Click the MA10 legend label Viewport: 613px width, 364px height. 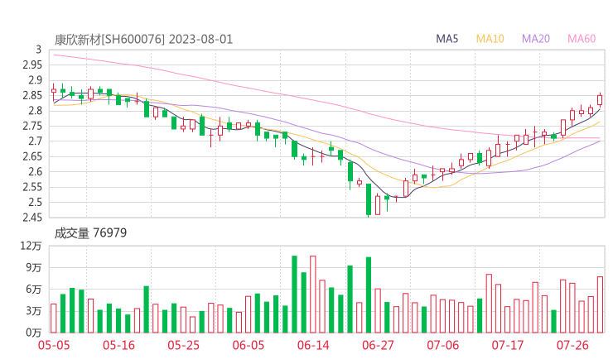tap(490, 39)
